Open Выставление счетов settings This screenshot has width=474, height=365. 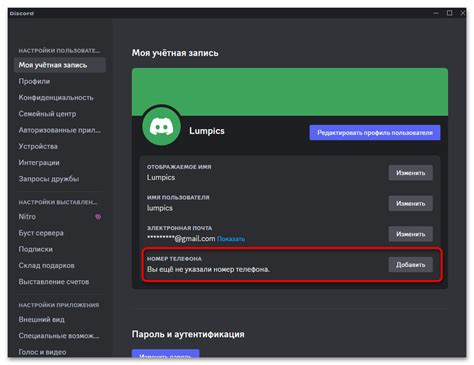tap(54, 282)
